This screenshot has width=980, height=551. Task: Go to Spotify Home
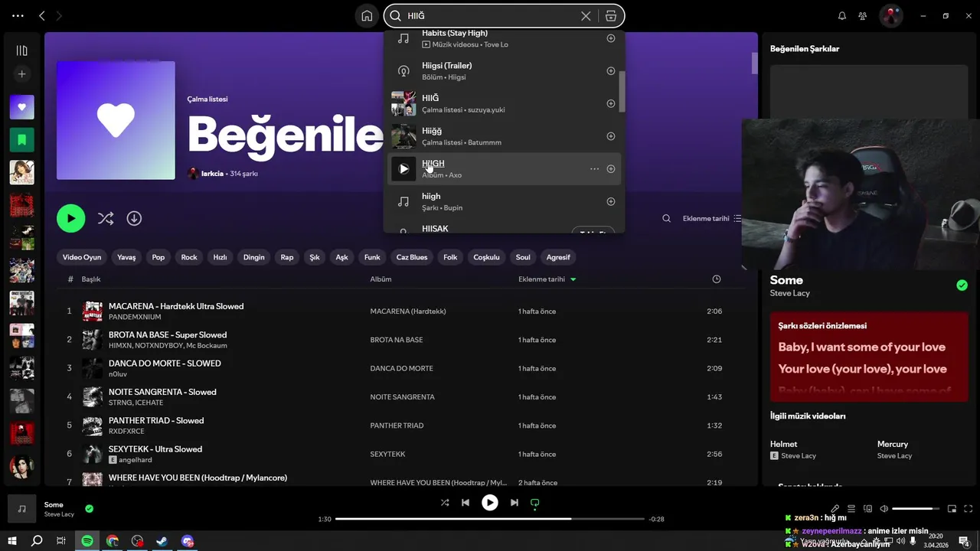(367, 15)
